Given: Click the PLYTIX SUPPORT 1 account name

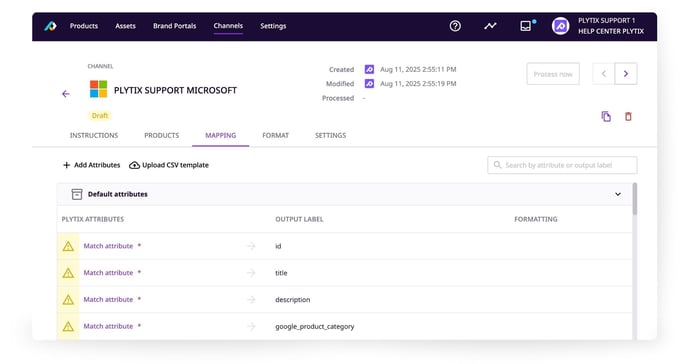Looking at the screenshot, I should pyautogui.click(x=606, y=21).
